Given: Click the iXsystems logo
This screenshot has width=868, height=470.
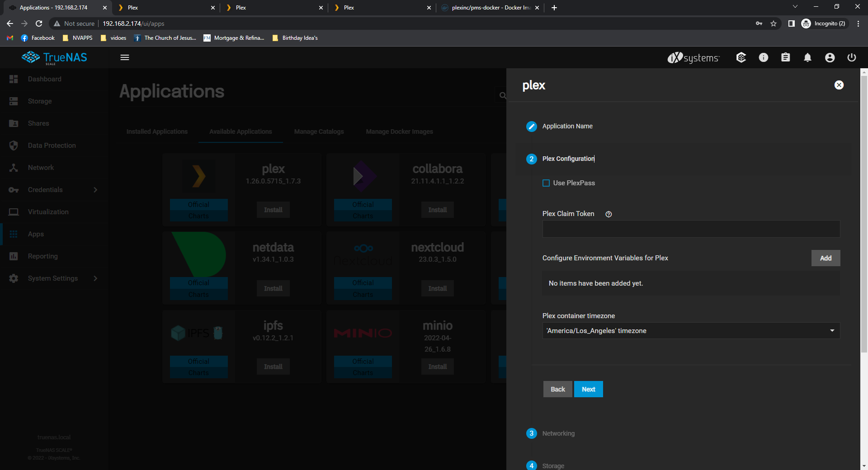Looking at the screenshot, I should [693, 58].
